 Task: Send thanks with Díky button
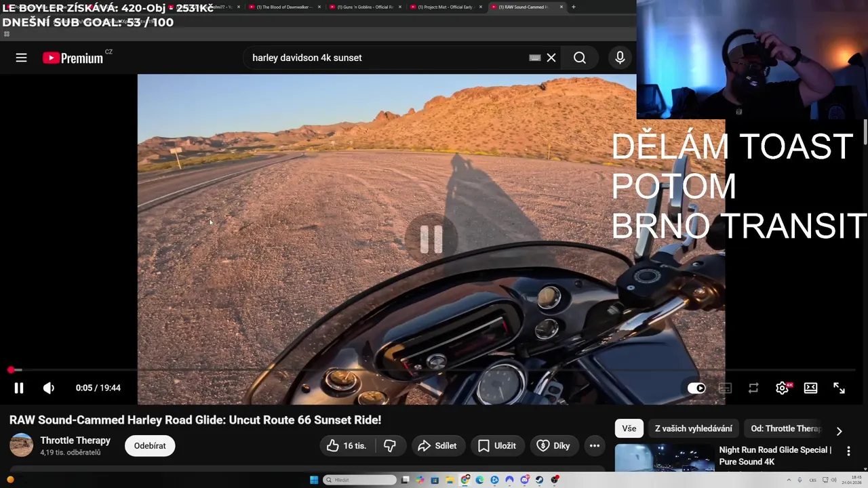click(554, 445)
